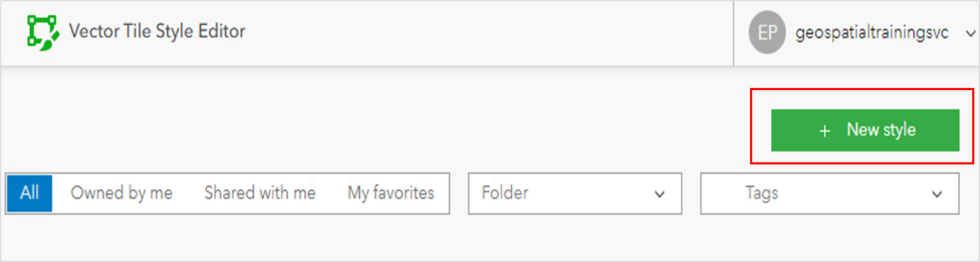Screen dimensions: 980x262
Task: Click the New style text label
Action: pyautogui.click(x=880, y=130)
